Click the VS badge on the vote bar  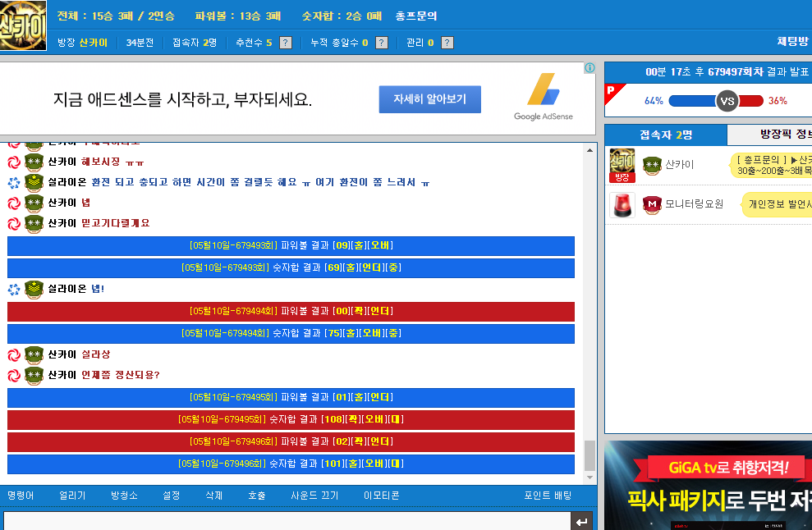727,101
